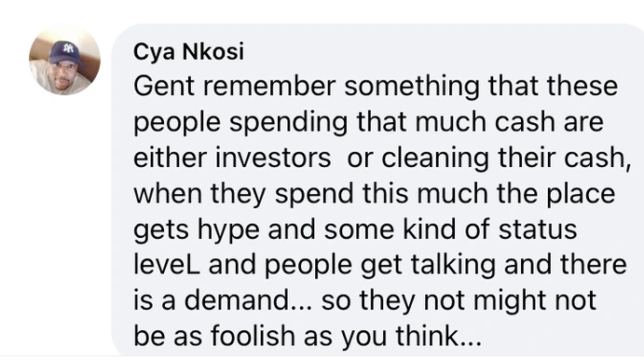Click the word "might" in the comment
The image size is (644, 361).
[x=510, y=300]
